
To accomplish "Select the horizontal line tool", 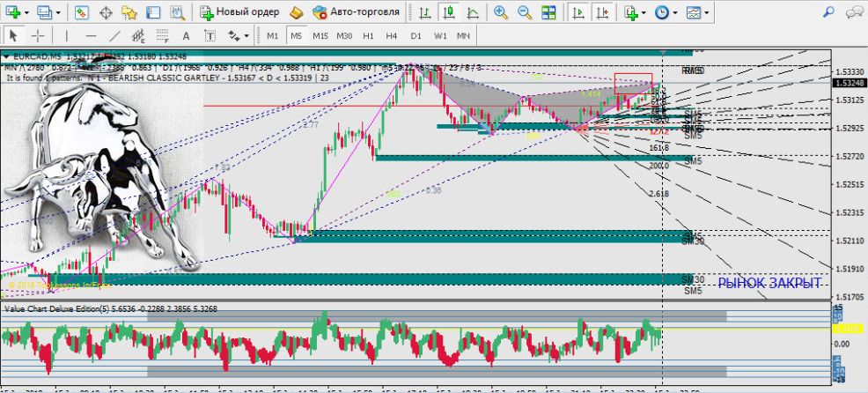I will click(x=91, y=36).
